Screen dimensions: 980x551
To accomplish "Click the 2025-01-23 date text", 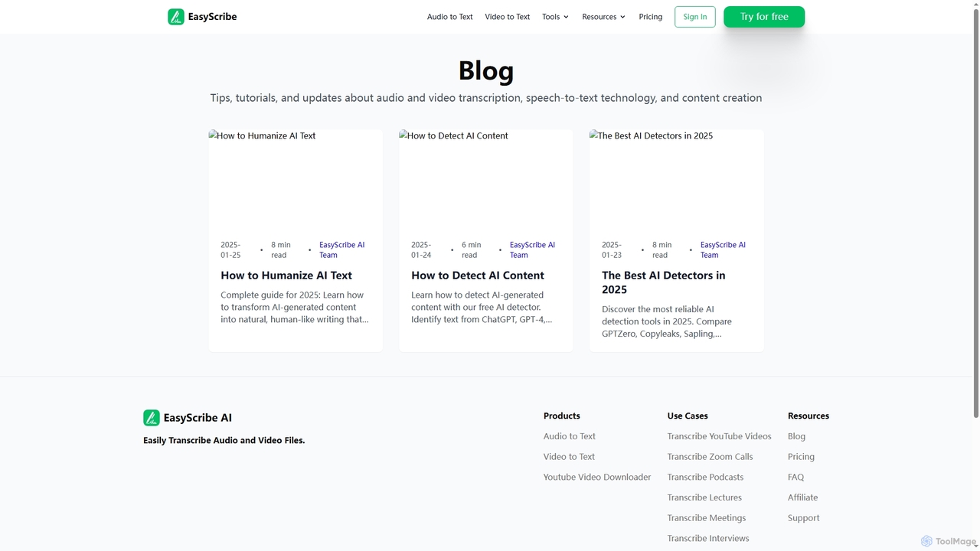I will click(x=612, y=249).
